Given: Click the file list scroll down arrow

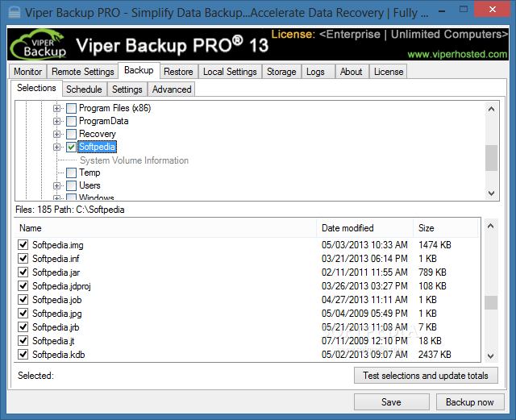Looking at the screenshot, I should pos(491,356).
